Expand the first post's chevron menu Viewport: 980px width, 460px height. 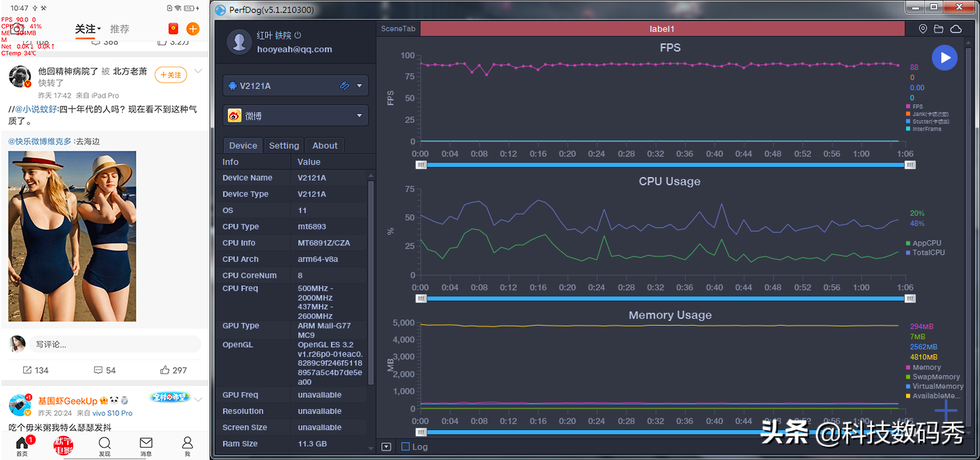[x=199, y=71]
